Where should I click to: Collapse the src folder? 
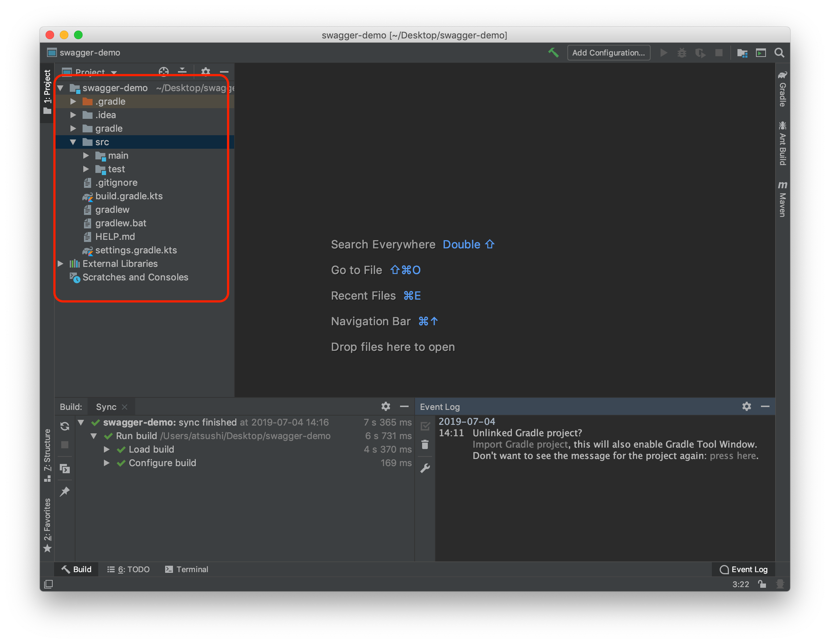click(x=73, y=142)
